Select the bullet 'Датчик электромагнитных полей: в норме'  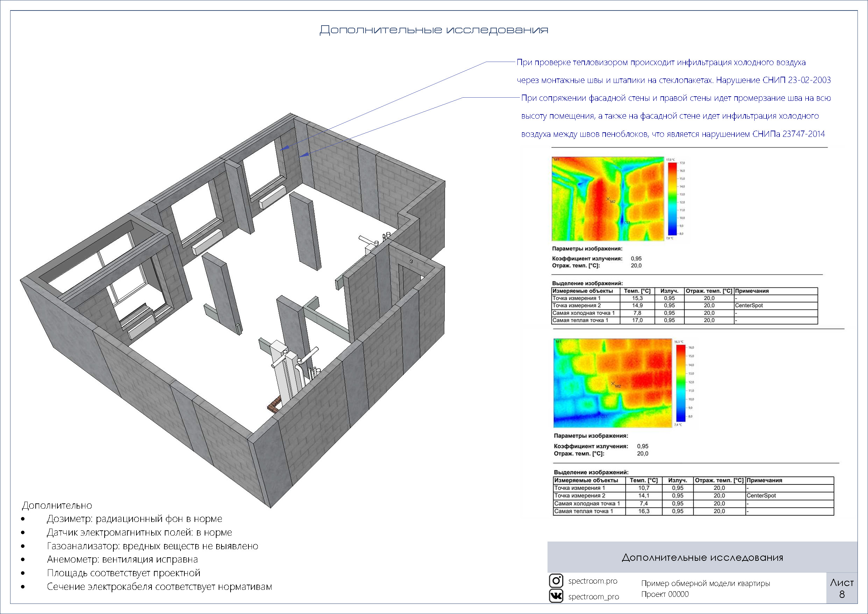click(139, 532)
